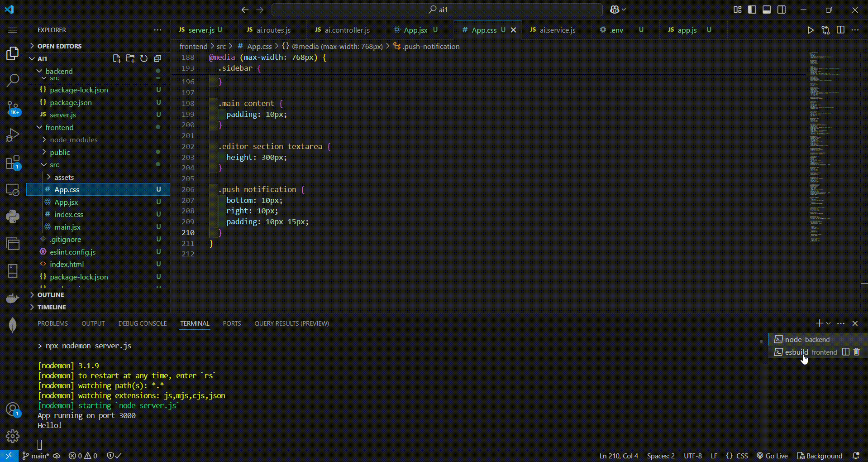Change Spaces: 2 indentation setting
Screen dimensions: 868x462
661,456
